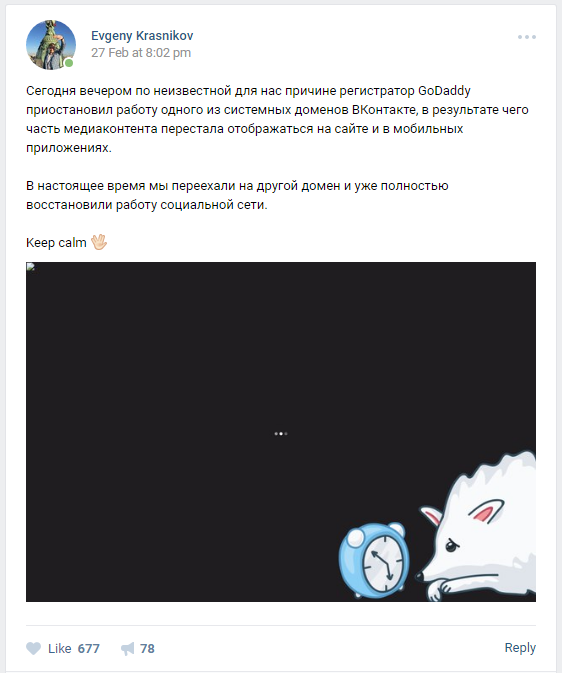This screenshot has width=562, height=673.
Task: Show who liked via 677 count
Action: pyautogui.click(x=88, y=648)
